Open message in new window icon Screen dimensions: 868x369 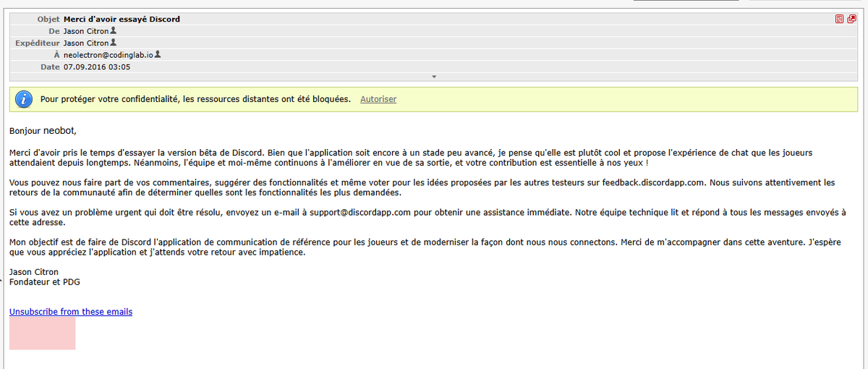pos(851,19)
